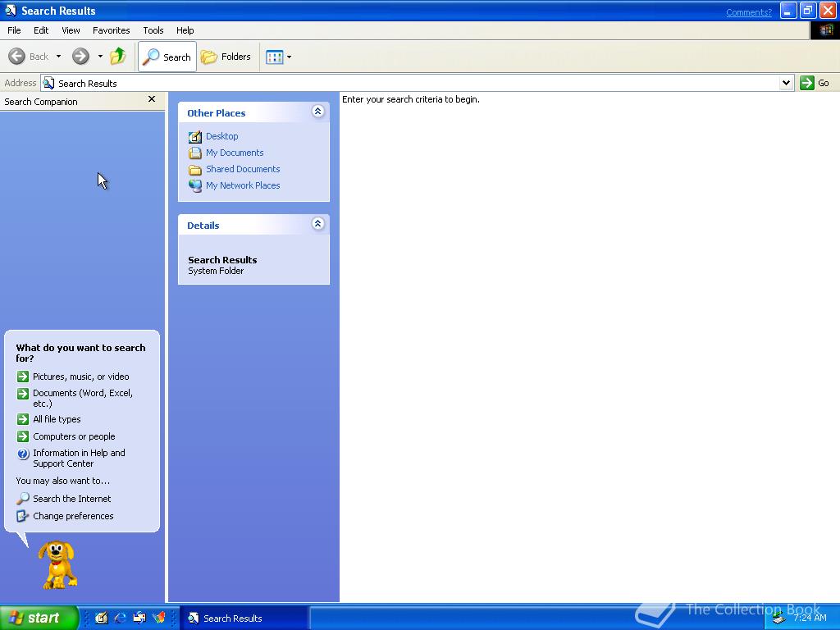Click the My Network Places globe icon
This screenshot has height=630, width=840.
tap(195, 186)
